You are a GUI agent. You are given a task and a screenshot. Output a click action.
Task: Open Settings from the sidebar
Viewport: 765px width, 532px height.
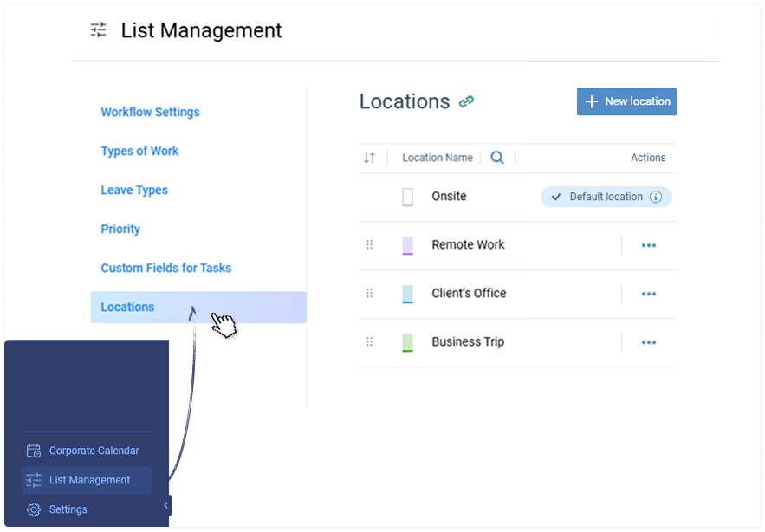[67, 509]
